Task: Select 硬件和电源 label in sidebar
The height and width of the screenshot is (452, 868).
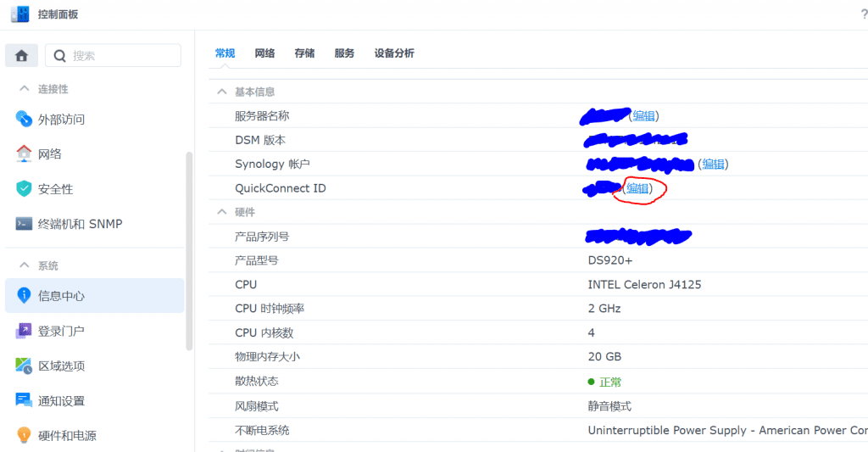Action: click(x=67, y=435)
